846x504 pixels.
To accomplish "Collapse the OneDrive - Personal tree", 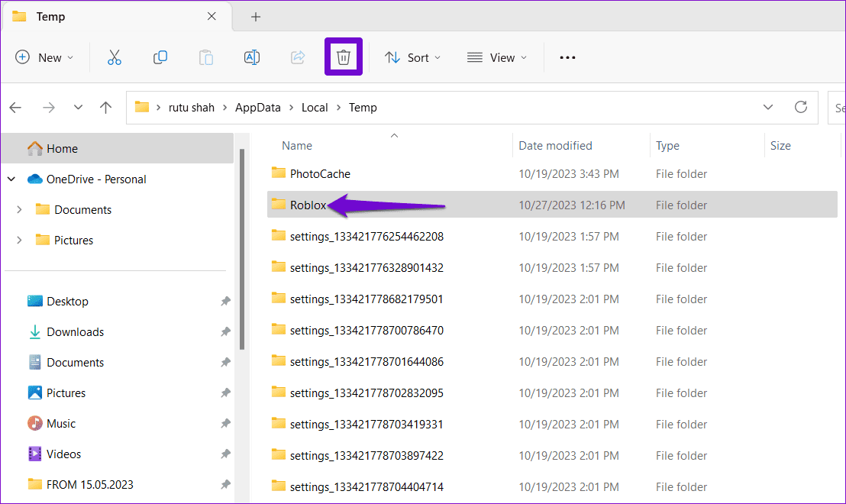I will (11, 179).
